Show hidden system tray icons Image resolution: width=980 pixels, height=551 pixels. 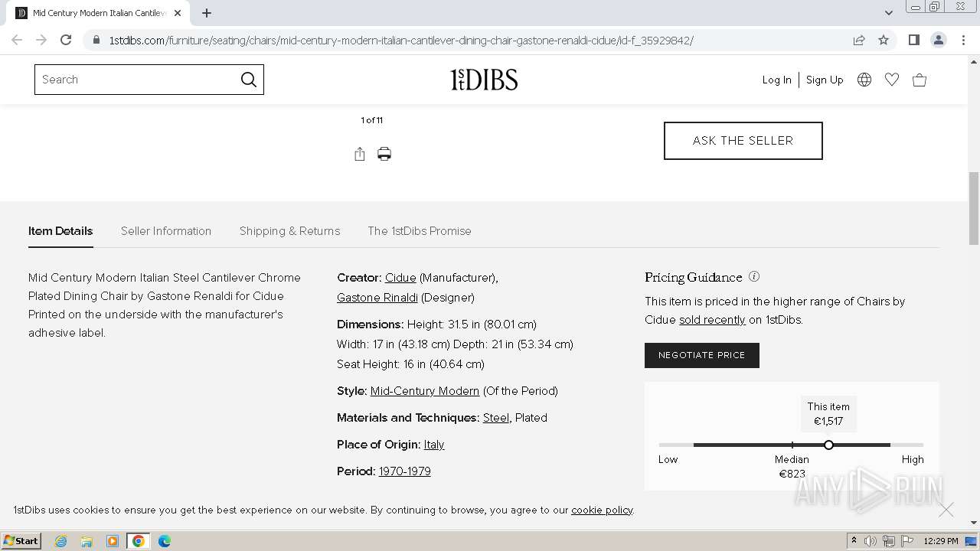coord(854,541)
